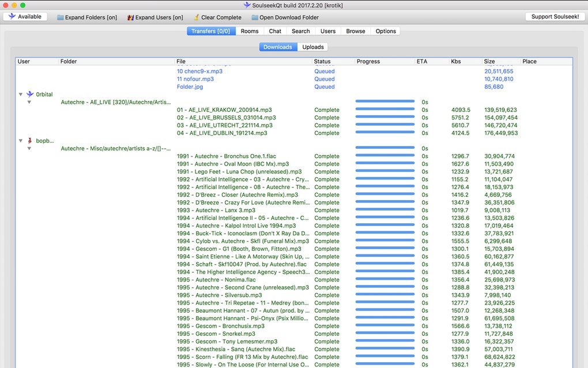The image size is (588, 368).
Task: Select the Downloads sub-tab
Action: pyautogui.click(x=278, y=47)
